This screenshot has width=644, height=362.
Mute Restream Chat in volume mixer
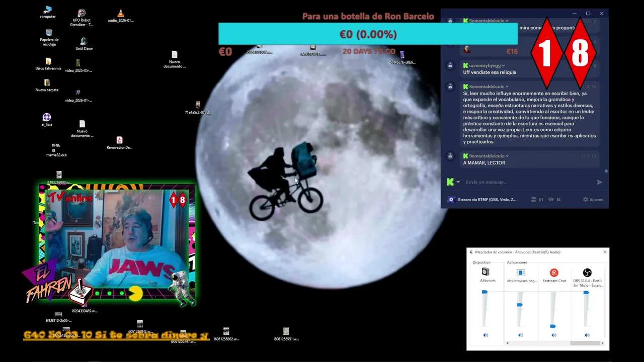point(554,335)
